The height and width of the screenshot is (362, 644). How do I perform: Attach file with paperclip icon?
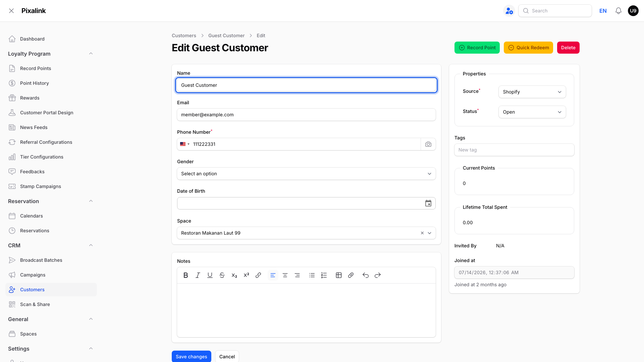[x=351, y=275]
